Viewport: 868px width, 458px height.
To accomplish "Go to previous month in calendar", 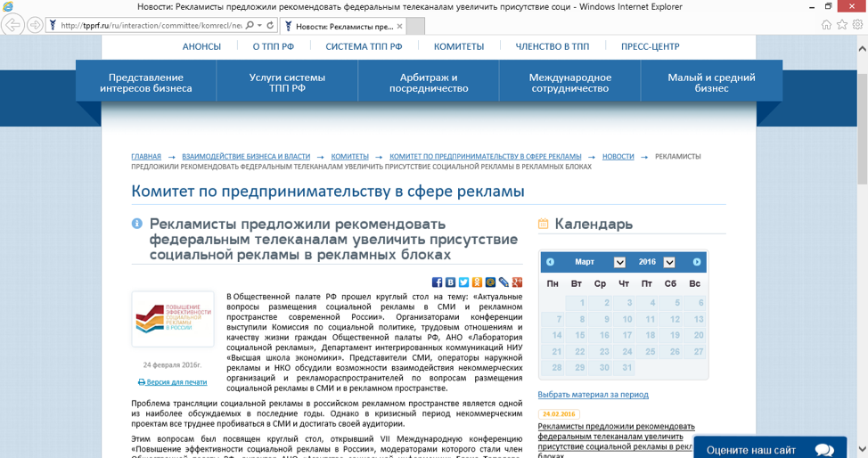I will coord(550,262).
